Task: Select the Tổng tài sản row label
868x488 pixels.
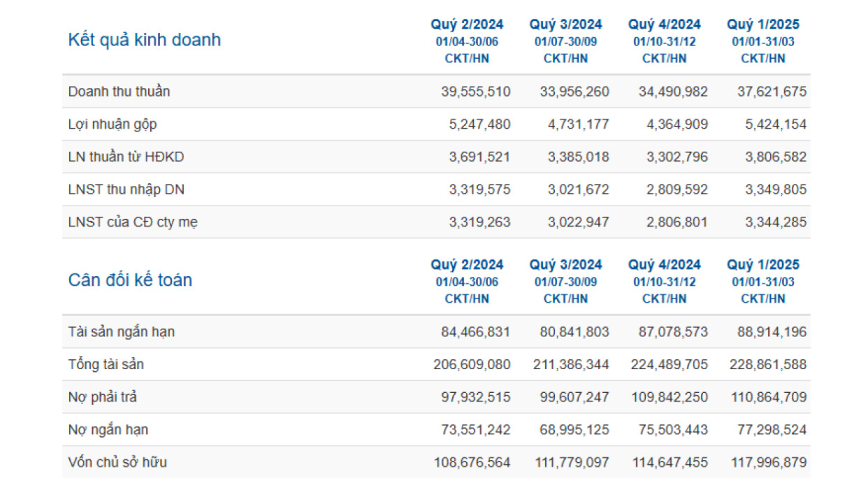Action: (106, 364)
